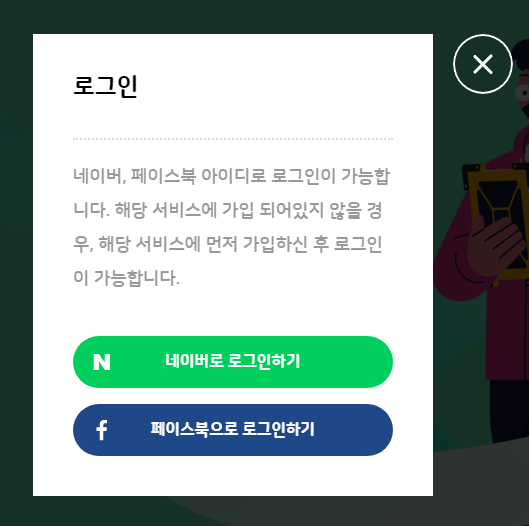
Task: Click the illustrated character's hand
Action: click(x=494, y=245)
